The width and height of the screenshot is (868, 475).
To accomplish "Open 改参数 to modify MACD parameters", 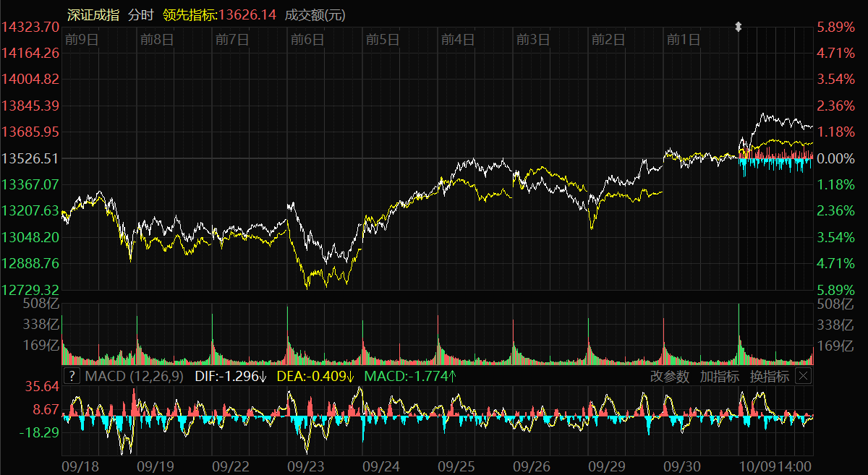I will click(669, 376).
